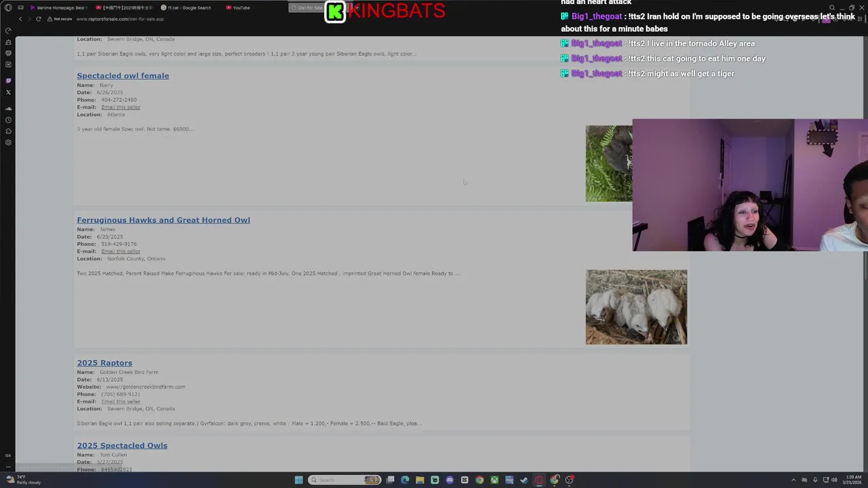Click 'Atlanta' location text
This screenshot has height=488, width=868.
pyautogui.click(x=116, y=115)
